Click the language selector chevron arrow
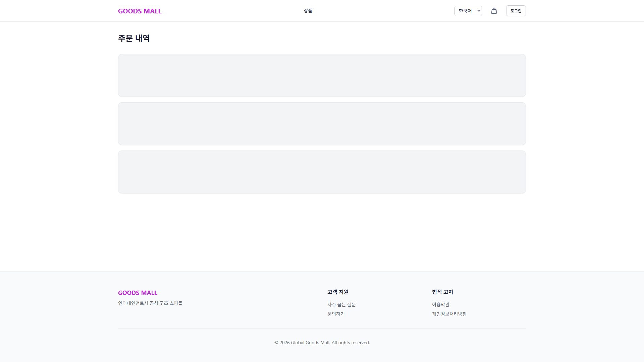 (479, 11)
